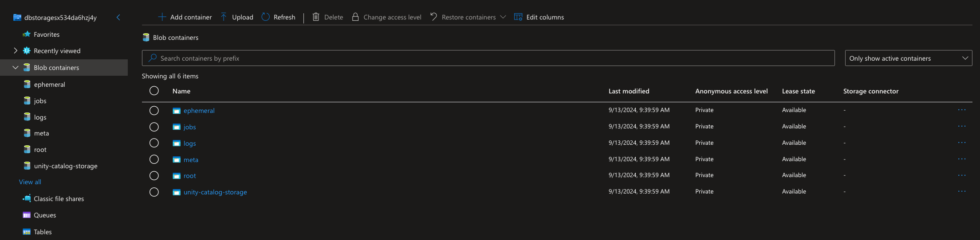Click the Refresh circular arrow icon
The image size is (980, 240).
pyautogui.click(x=265, y=17)
